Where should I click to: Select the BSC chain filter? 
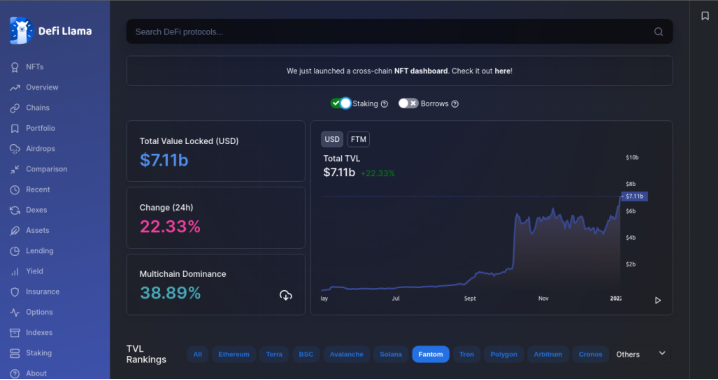pos(306,354)
